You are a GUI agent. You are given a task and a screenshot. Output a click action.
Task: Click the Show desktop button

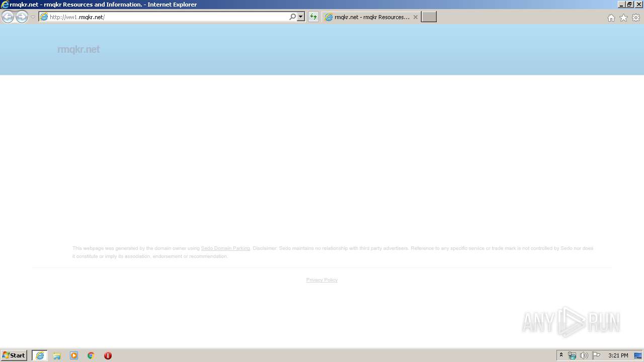pos(638,355)
